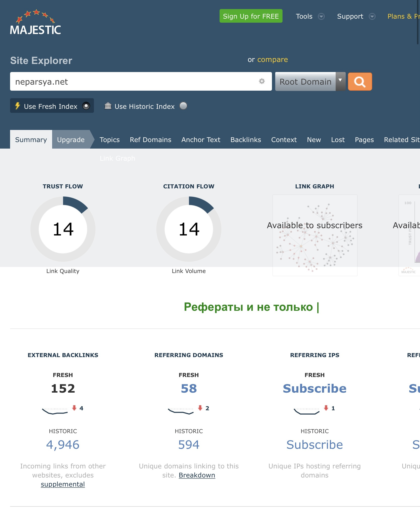This screenshot has height=513, width=420.
Task: Click red down arrow under Referring Domains
Action: [x=200, y=408]
